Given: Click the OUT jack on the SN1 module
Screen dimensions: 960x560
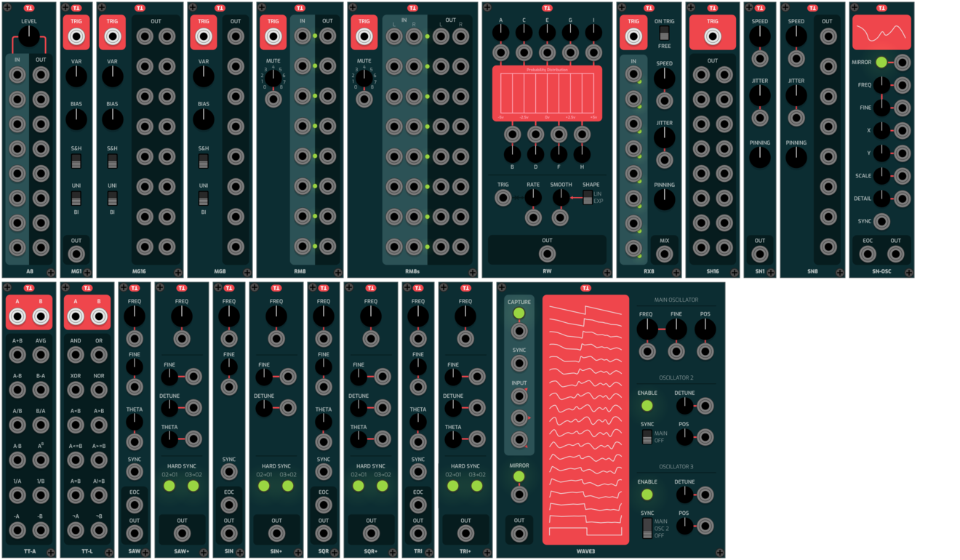Looking at the screenshot, I should point(760,254).
